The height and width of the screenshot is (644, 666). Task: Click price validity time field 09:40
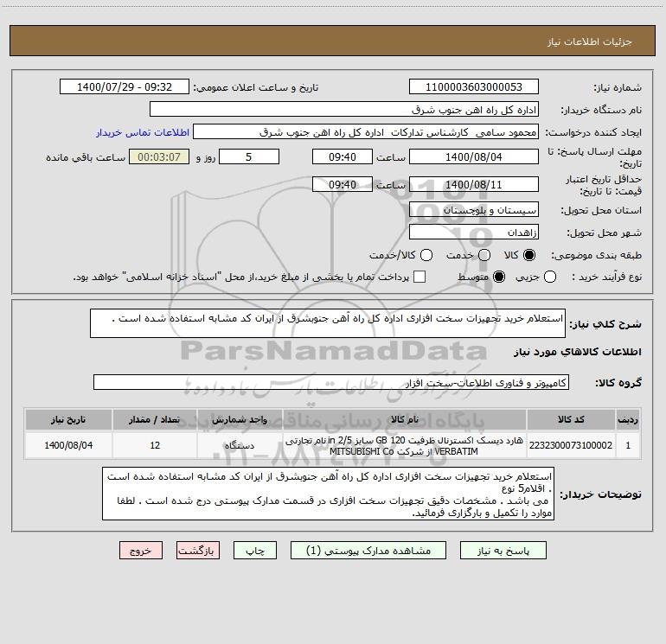click(343, 184)
